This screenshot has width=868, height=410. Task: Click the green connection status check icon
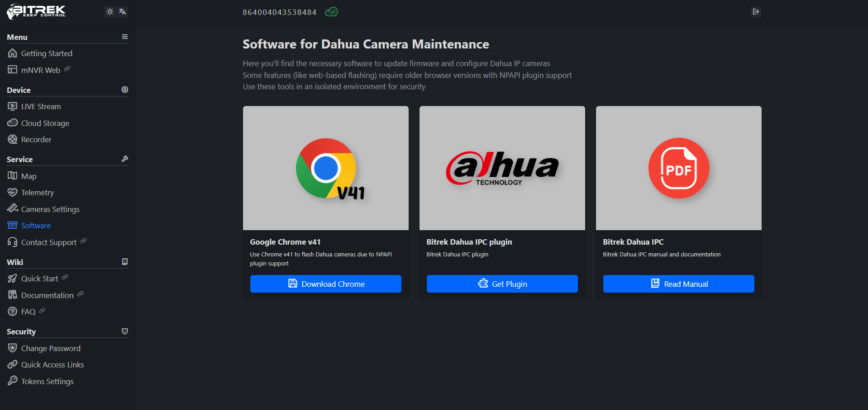[x=331, y=12]
